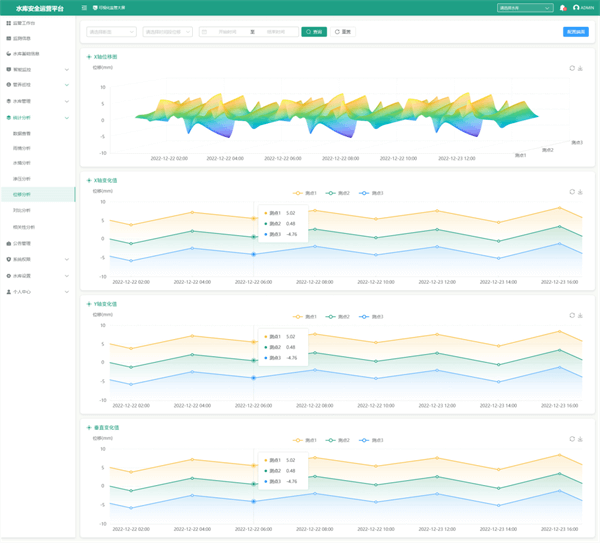
Task: Toggle 测点1 legend in Y轴变化值 chart
Action: [305, 317]
